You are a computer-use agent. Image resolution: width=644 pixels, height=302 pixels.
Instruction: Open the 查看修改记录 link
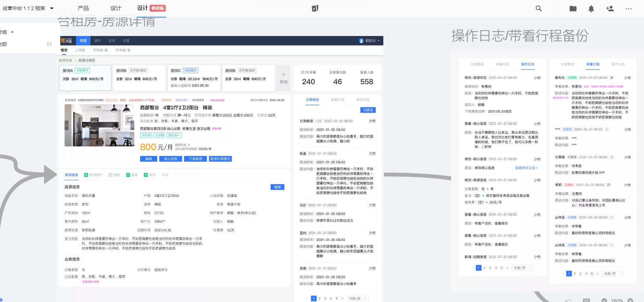pyautogui.click(x=526, y=168)
